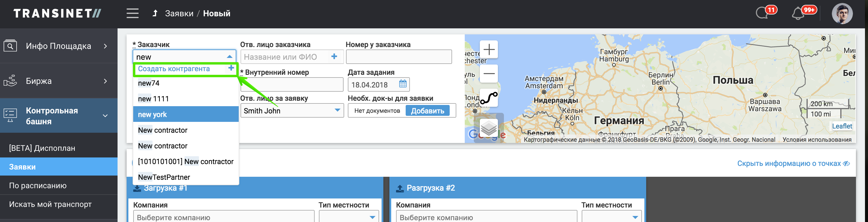Open the map layers icon
Image resolution: width=868 pixels, height=222 pixels.
pos(489,128)
